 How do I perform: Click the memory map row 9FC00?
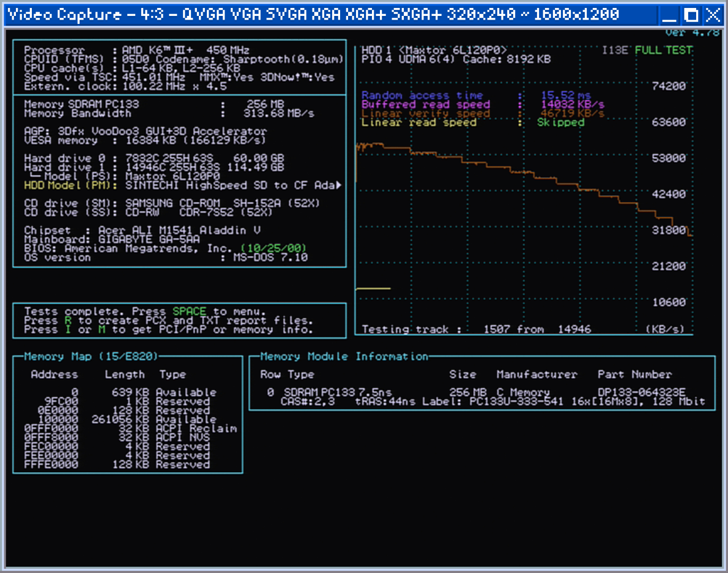point(127,402)
